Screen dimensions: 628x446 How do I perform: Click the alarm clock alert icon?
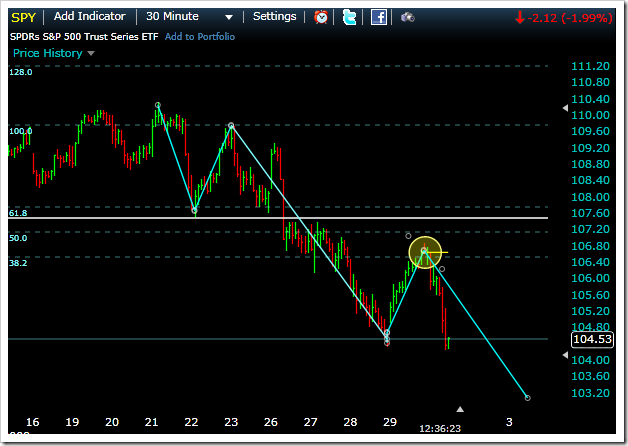click(x=321, y=17)
